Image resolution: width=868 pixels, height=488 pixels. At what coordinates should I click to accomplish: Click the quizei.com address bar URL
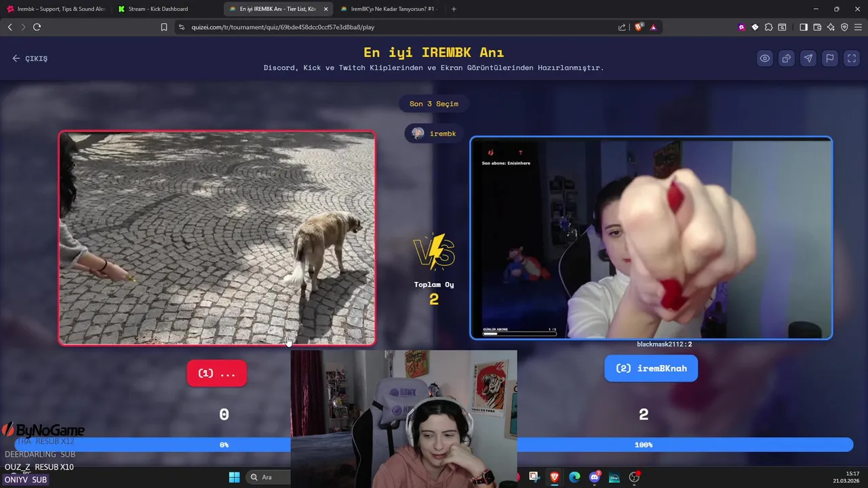tap(283, 27)
